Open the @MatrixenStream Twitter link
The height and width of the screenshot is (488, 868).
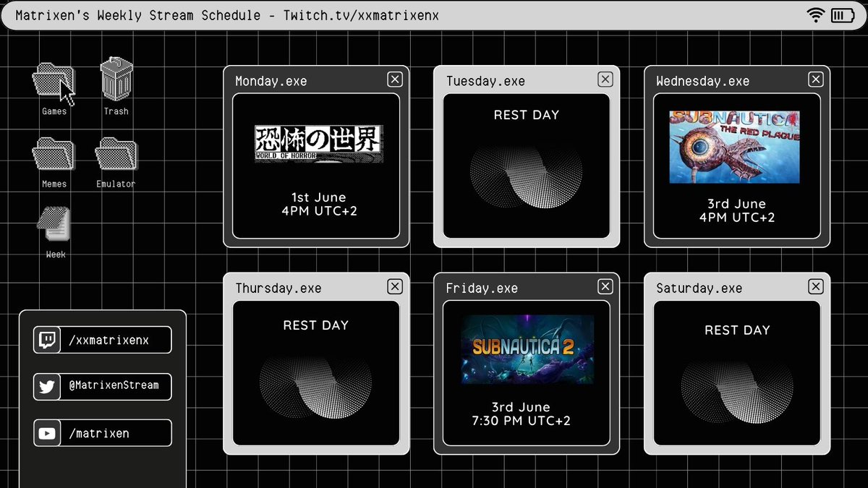[x=103, y=387]
